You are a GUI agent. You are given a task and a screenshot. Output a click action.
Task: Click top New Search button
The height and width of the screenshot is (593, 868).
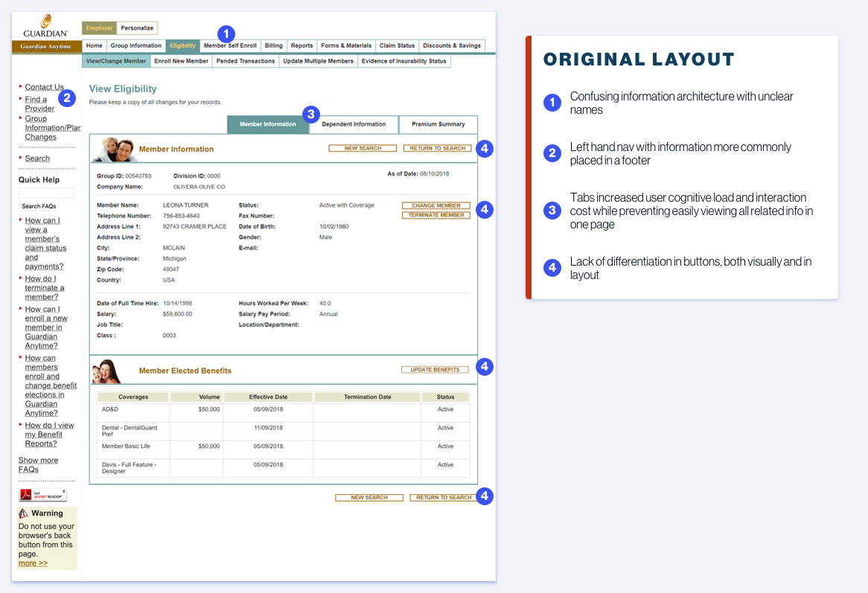pyautogui.click(x=363, y=148)
